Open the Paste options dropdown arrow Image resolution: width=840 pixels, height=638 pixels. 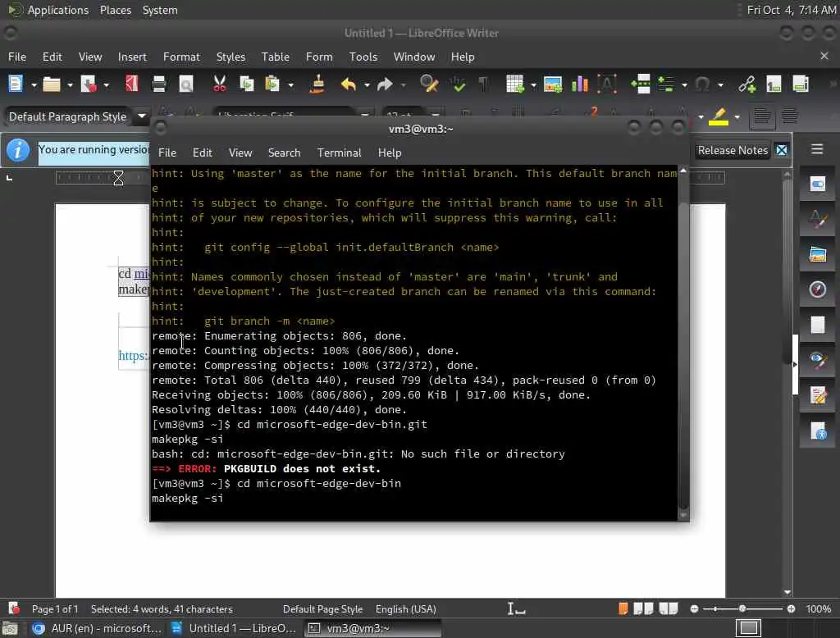click(x=291, y=84)
